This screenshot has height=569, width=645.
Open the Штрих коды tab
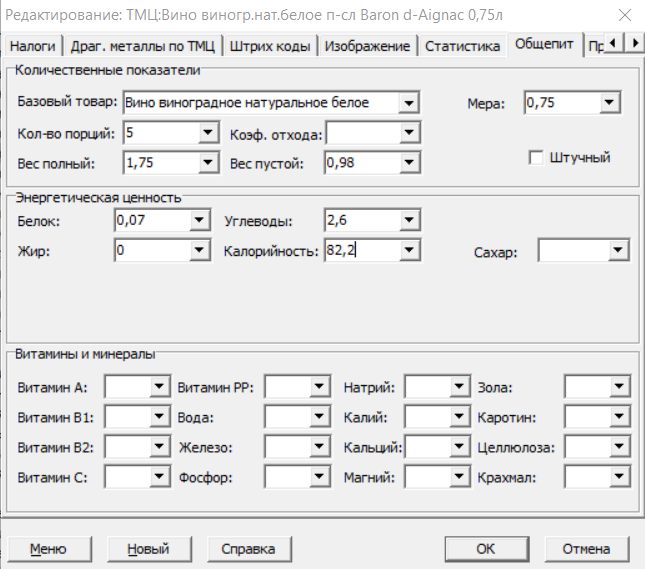click(x=270, y=46)
